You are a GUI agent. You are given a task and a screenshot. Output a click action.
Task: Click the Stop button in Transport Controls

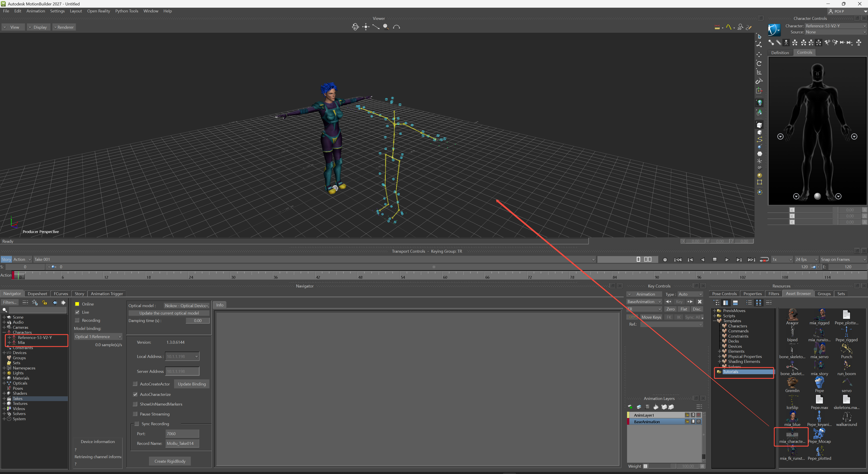[715, 259]
